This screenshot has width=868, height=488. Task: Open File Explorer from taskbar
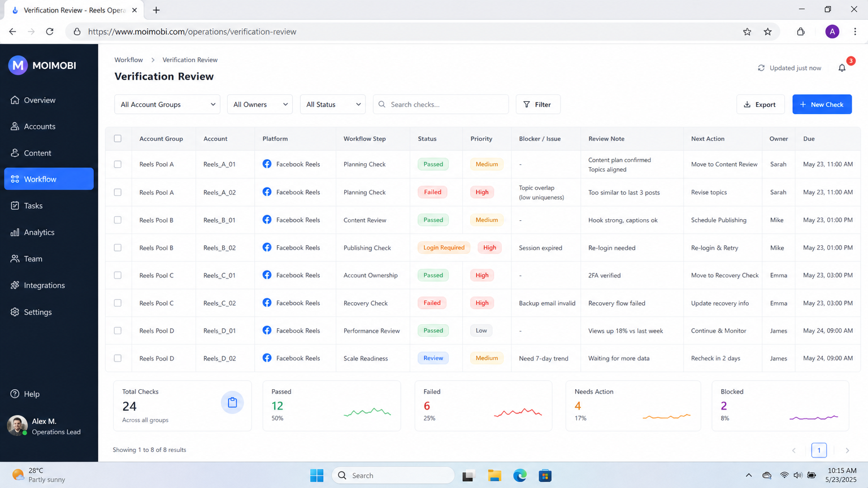point(494,476)
